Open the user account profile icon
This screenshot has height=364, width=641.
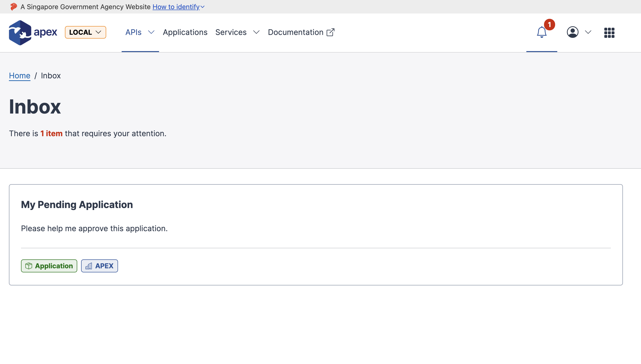click(573, 32)
